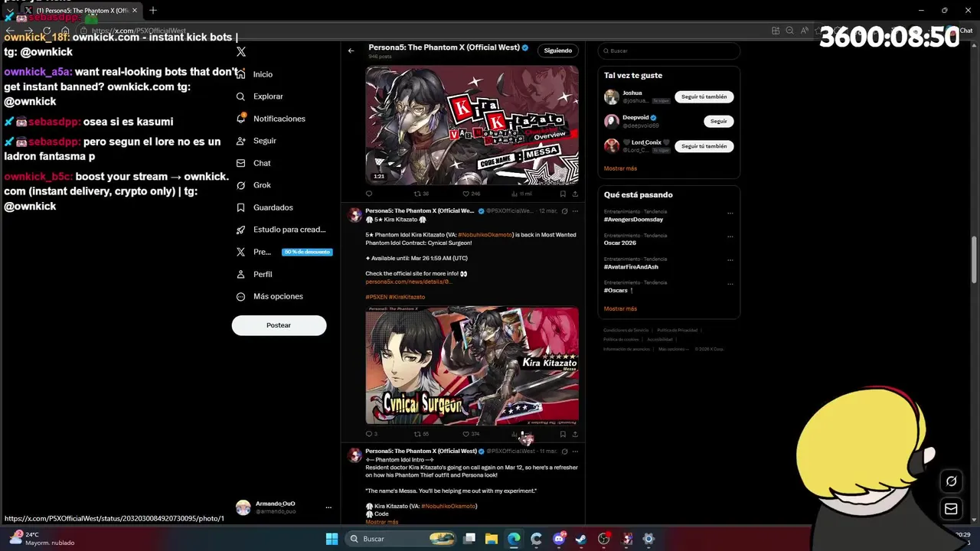This screenshot has height=551, width=980.
Task: Open Windows Start menu
Action: [x=332, y=539]
